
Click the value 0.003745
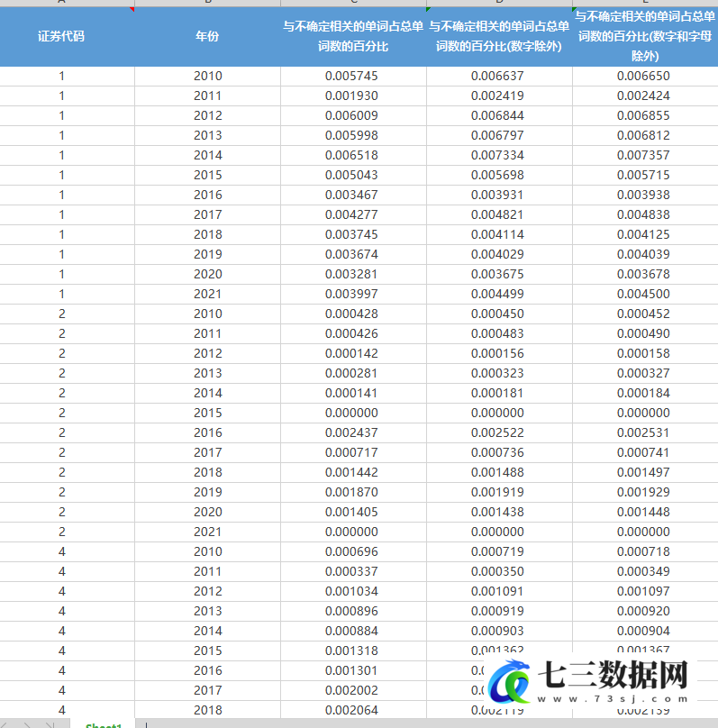click(353, 234)
